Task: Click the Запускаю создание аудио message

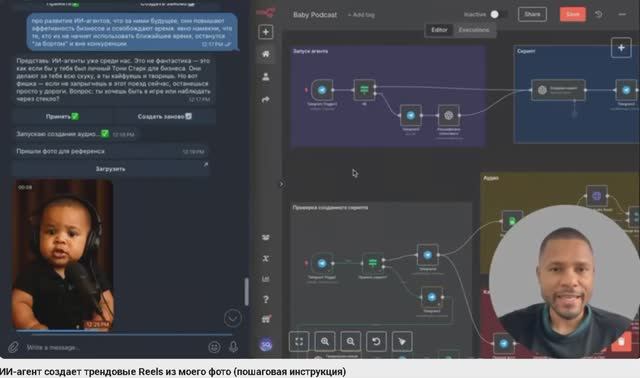Action: (x=76, y=134)
